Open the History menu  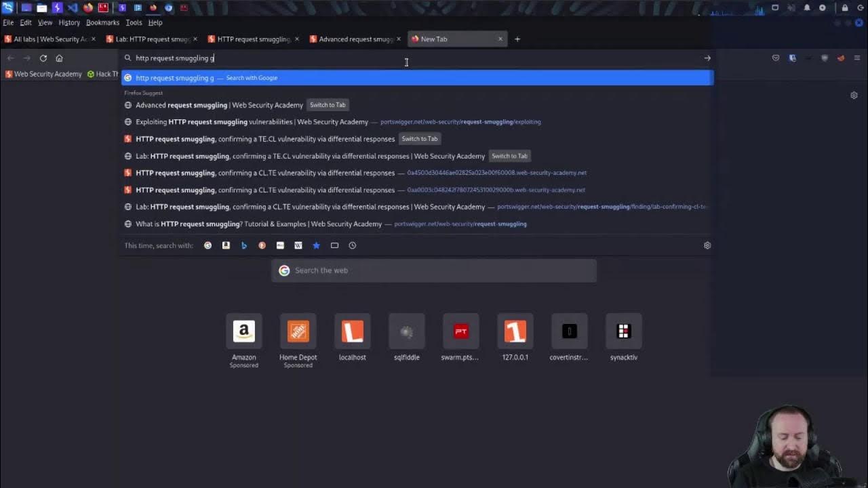69,22
